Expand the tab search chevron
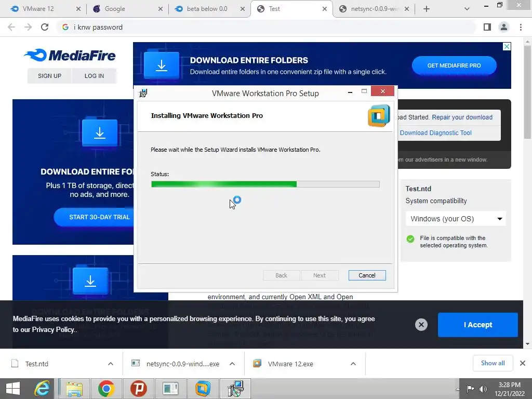 (x=467, y=9)
